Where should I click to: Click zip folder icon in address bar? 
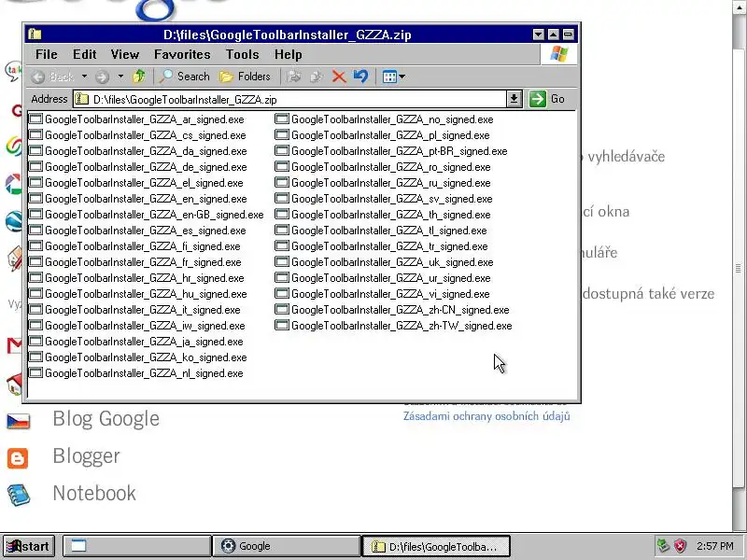(x=82, y=99)
